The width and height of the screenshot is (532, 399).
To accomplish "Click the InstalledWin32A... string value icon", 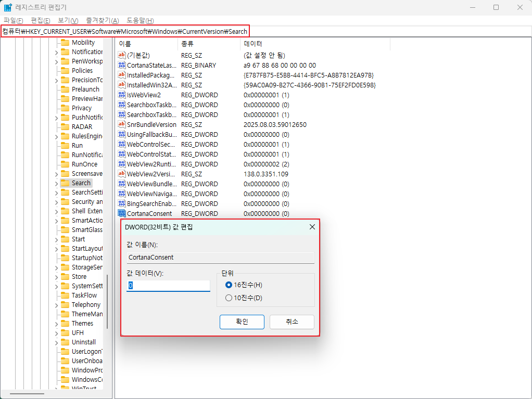I will tap(122, 85).
